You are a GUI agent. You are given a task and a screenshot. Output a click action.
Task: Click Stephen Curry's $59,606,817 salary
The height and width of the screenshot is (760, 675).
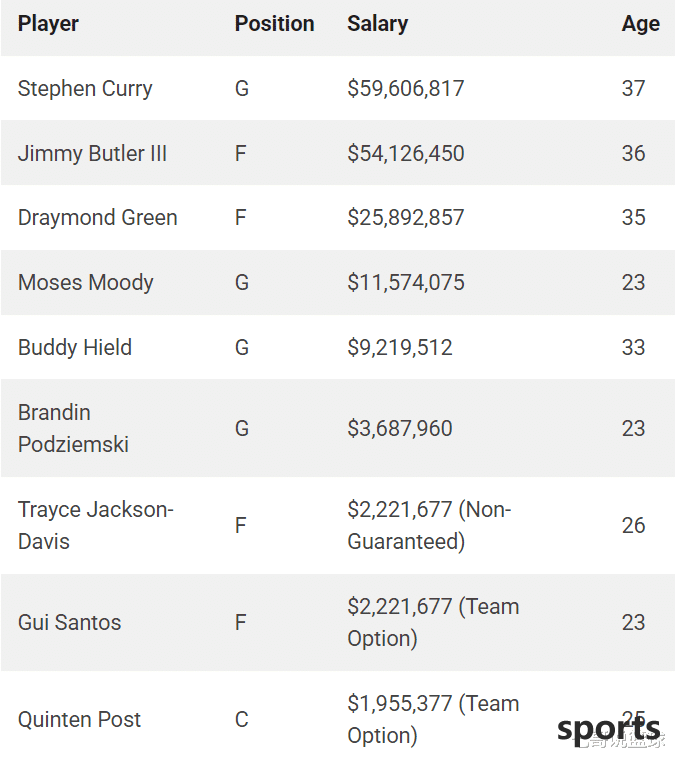pyautogui.click(x=406, y=89)
